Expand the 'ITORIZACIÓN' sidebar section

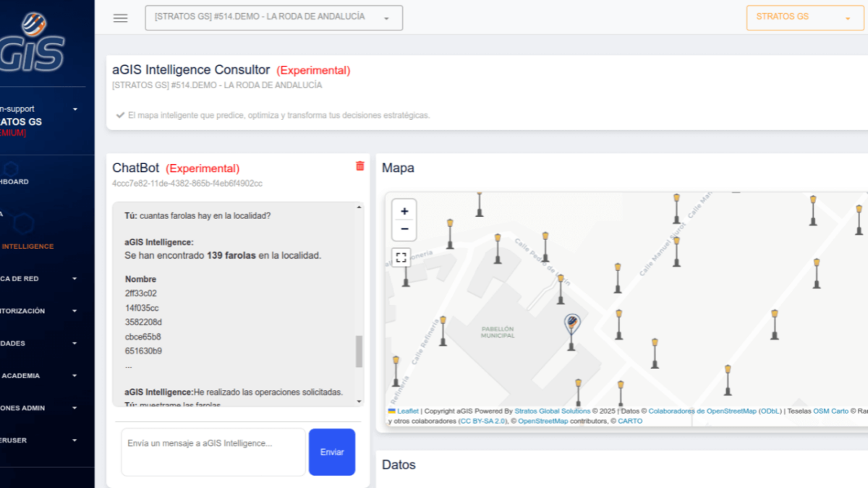[x=75, y=311]
